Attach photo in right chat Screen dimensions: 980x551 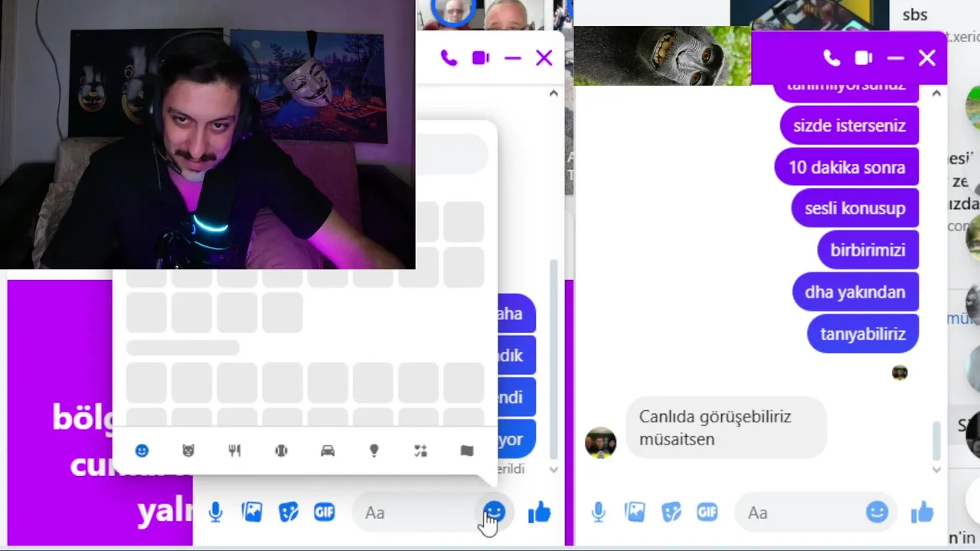click(x=635, y=513)
